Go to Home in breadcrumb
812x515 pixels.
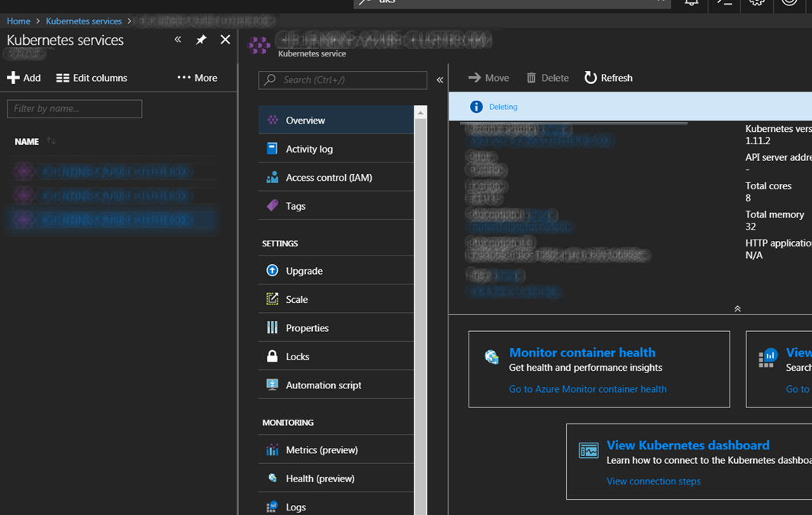18,21
